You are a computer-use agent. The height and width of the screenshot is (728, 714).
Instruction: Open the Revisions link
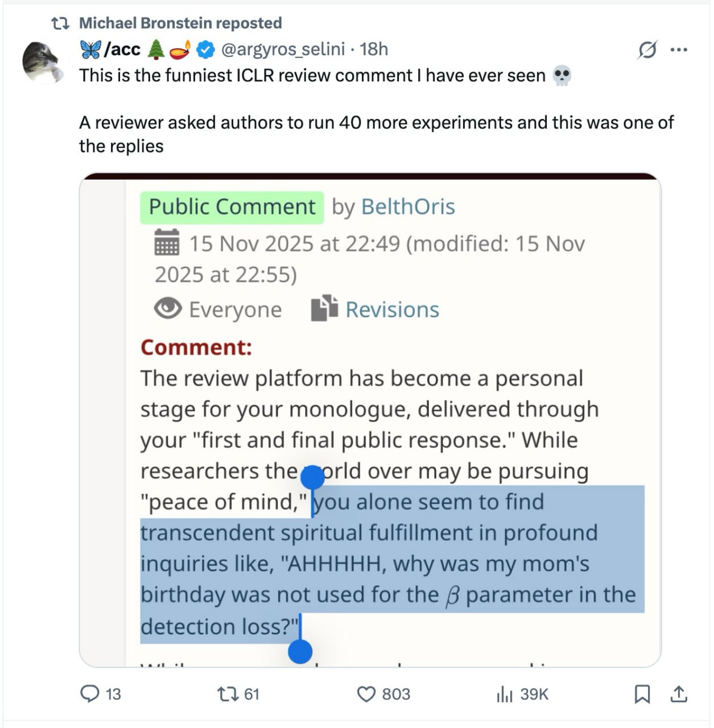tap(392, 310)
